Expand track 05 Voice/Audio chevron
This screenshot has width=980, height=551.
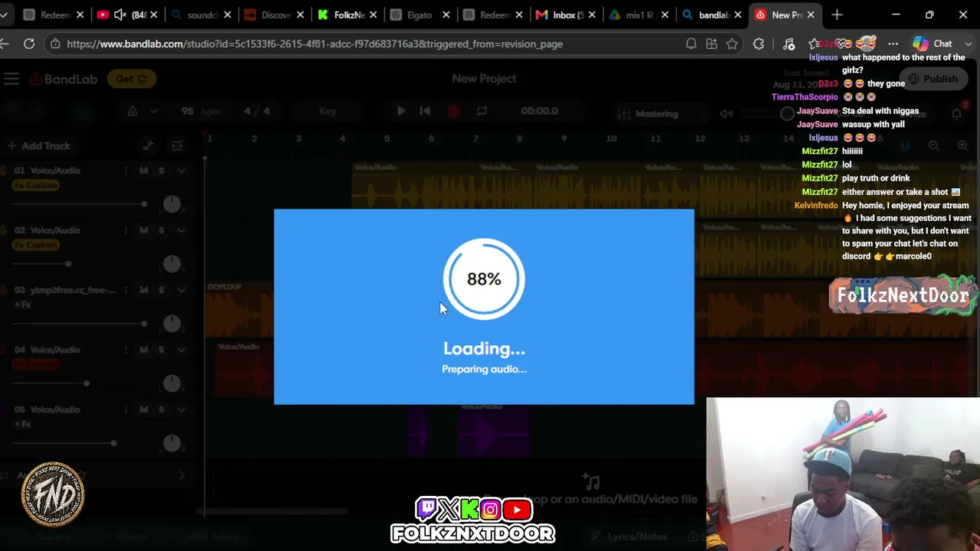[x=181, y=409]
